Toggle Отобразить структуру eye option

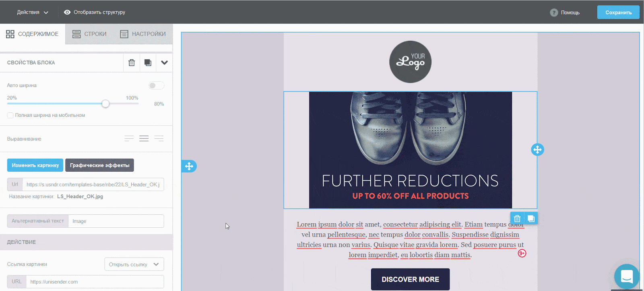click(95, 12)
